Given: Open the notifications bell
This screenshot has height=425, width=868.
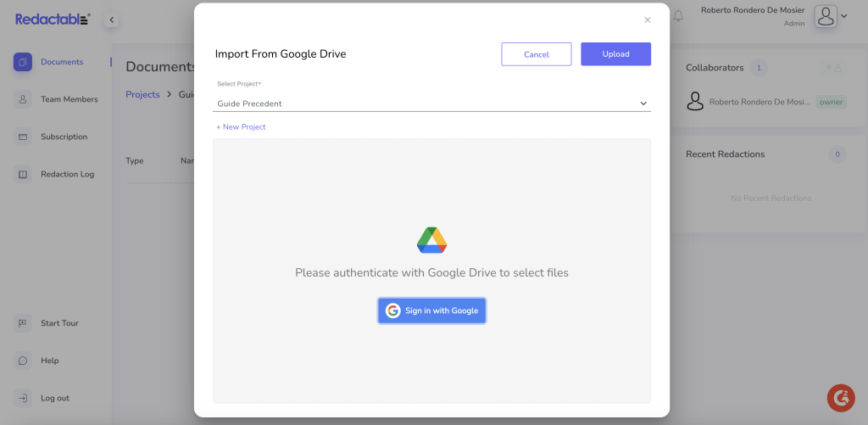Looking at the screenshot, I should (678, 16).
